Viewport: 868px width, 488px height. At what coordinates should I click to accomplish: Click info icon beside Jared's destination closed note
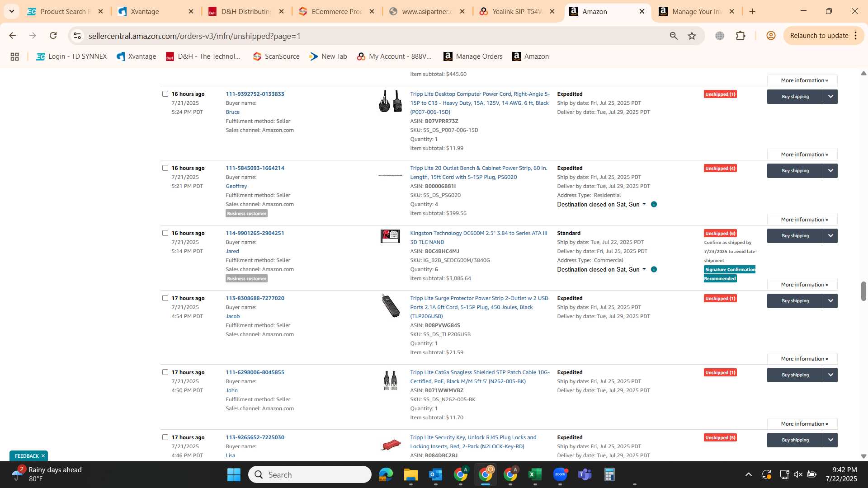click(x=654, y=269)
